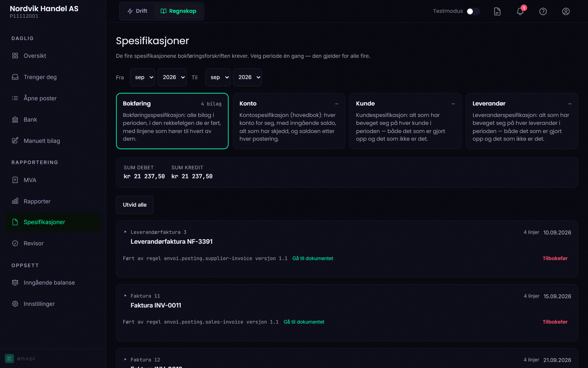Click the '4 bilag' count on Bokføring card
The image size is (588, 368).
click(211, 104)
